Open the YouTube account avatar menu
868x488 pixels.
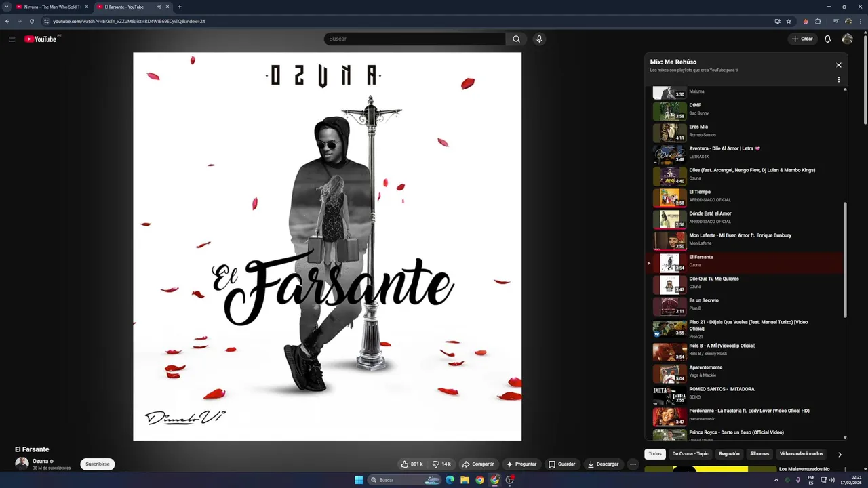pyautogui.click(x=847, y=39)
